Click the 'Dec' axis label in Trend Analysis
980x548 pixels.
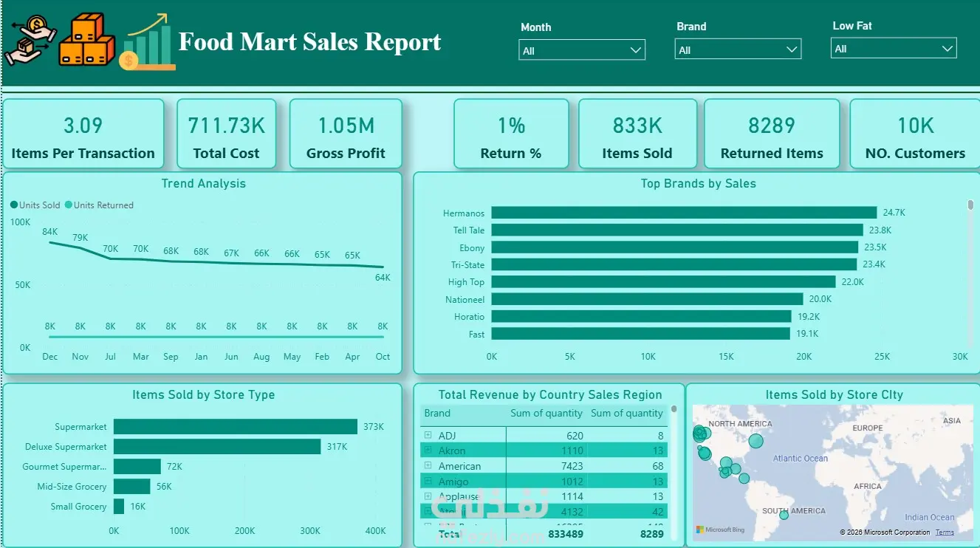click(50, 357)
